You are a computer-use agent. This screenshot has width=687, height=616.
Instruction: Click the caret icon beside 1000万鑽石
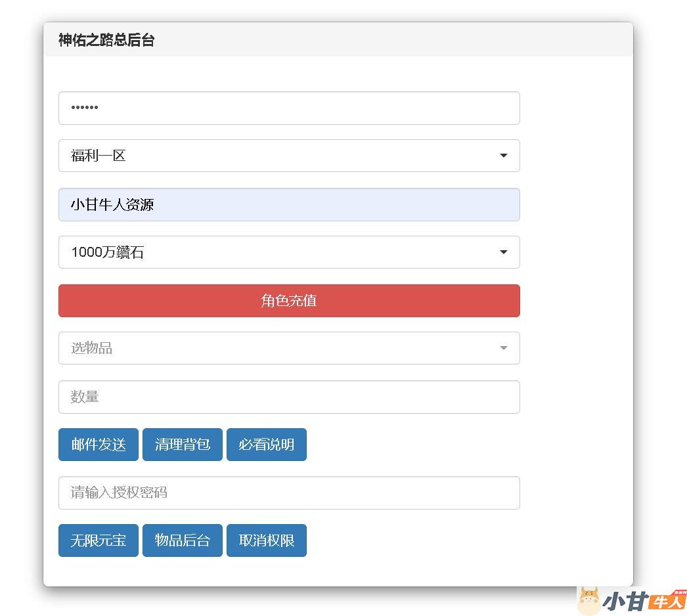pyautogui.click(x=503, y=252)
